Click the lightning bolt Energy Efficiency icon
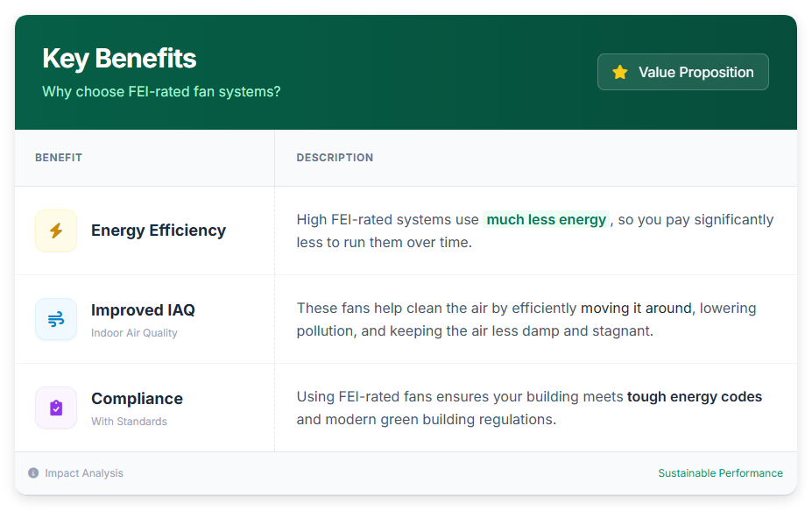 pos(54,230)
